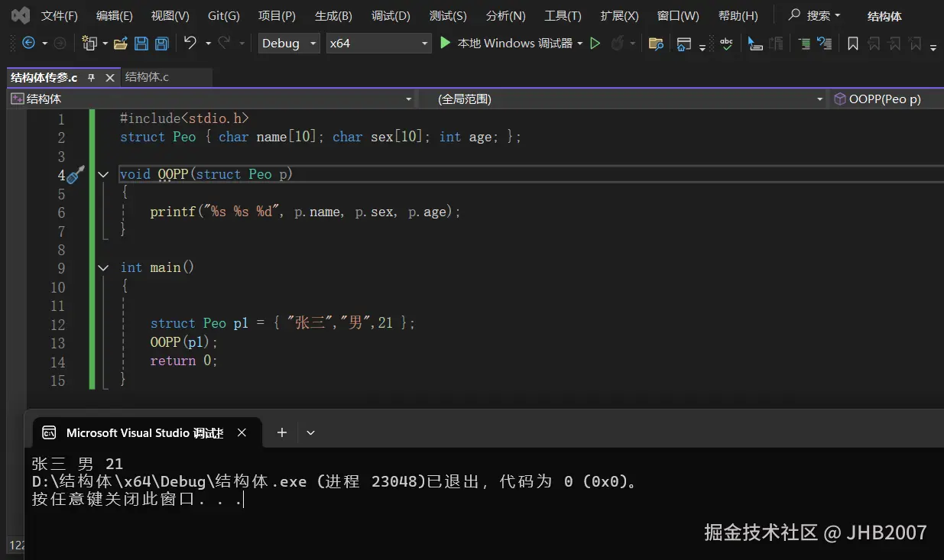The image size is (944, 560).
Task: Add a new debug window with plus button
Action: coord(282,432)
